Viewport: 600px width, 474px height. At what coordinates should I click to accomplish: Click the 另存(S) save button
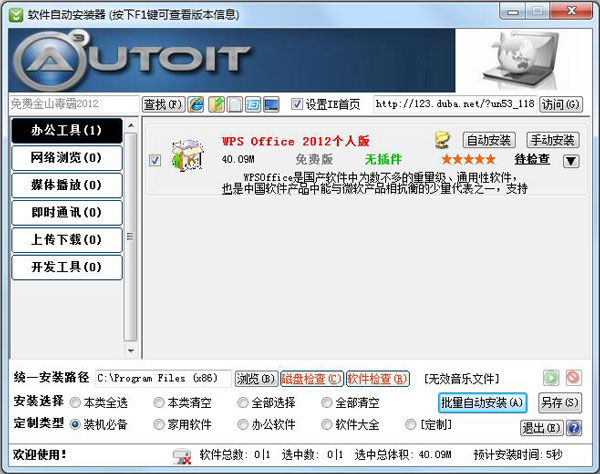coord(560,402)
